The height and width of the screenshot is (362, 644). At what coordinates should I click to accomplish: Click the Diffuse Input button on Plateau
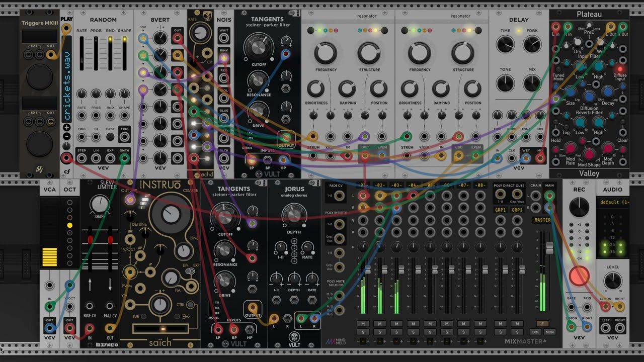[x=620, y=69]
